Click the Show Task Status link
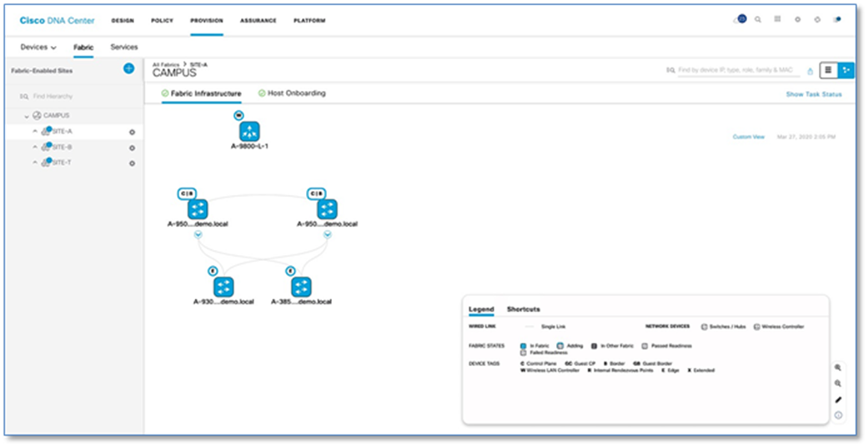Image resolution: width=868 pixels, height=447 pixels. [814, 94]
